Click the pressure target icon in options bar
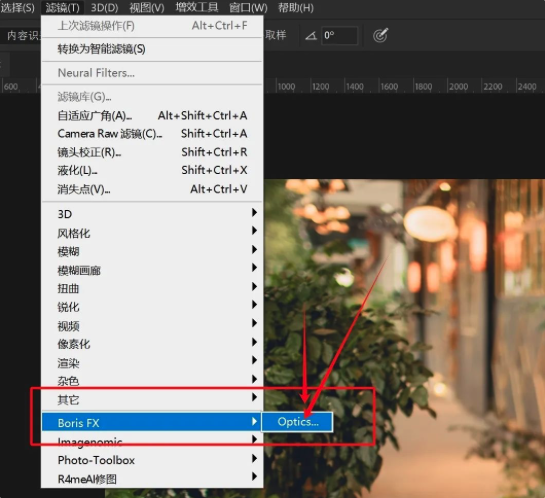The image size is (545, 498). (x=380, y=35)
